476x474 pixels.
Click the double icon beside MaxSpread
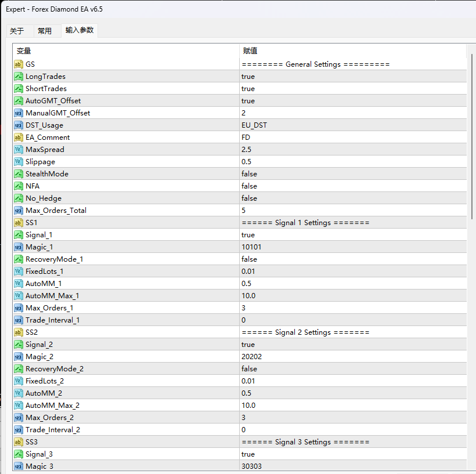click(18, 150)
